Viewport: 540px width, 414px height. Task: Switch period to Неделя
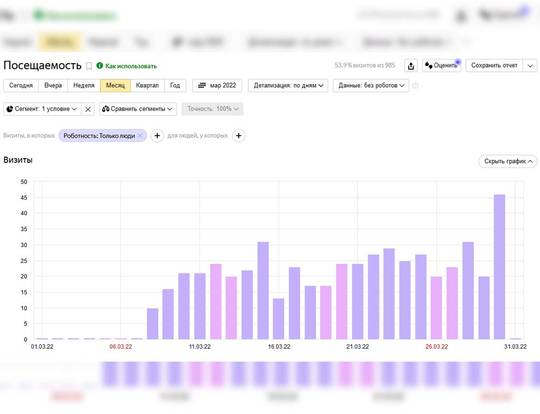pyautogui.click(x=84, y=85)
